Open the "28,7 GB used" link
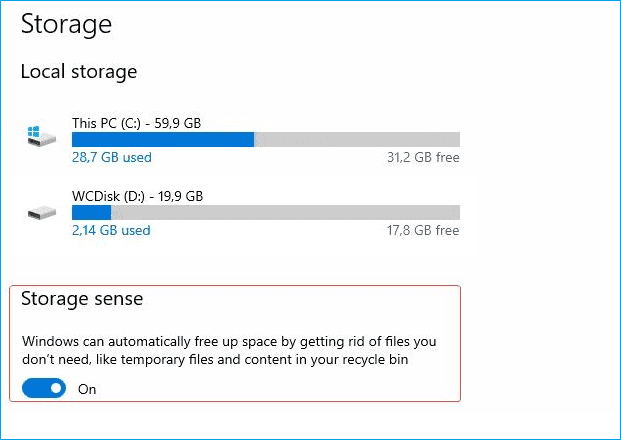 click(111, 157)
